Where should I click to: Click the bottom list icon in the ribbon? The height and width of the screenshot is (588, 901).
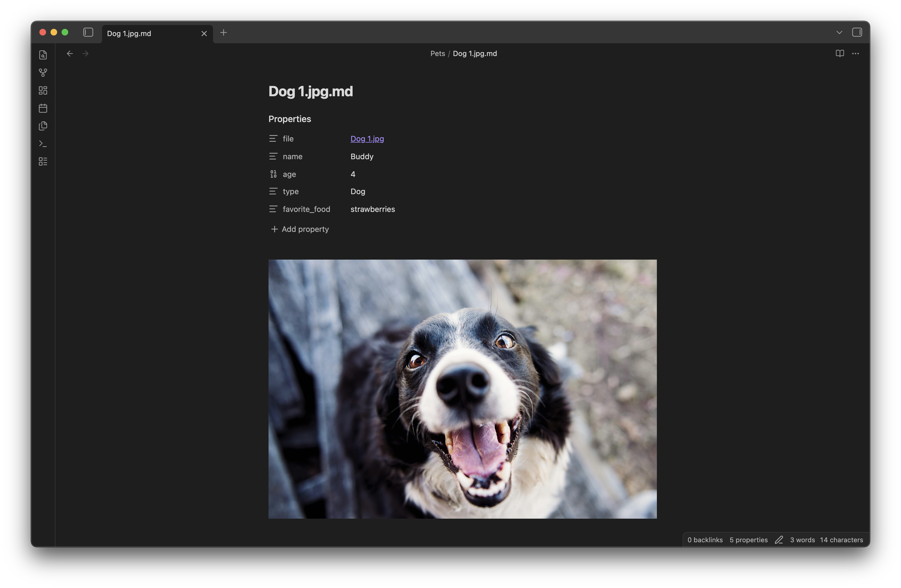[43, 162]
